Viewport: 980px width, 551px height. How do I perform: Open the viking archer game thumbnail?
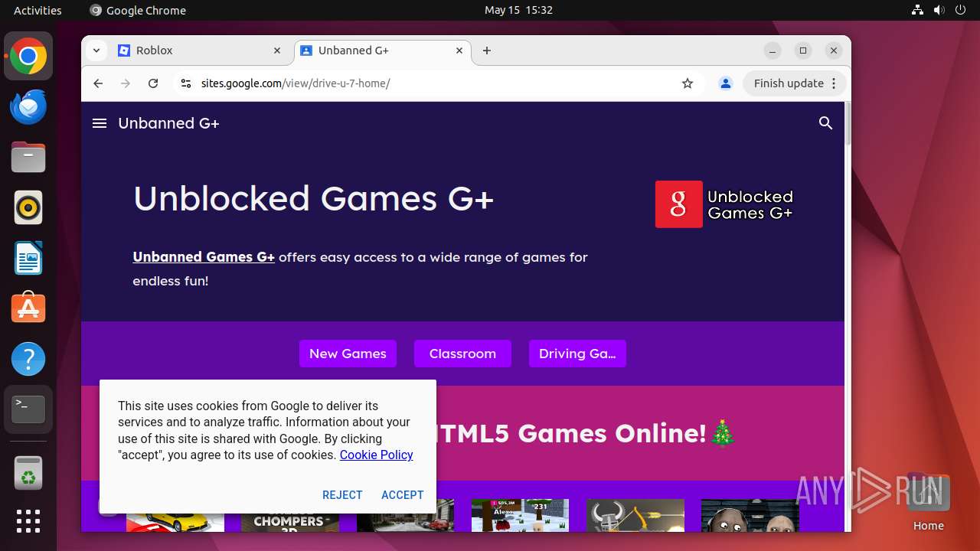(635, 515)
